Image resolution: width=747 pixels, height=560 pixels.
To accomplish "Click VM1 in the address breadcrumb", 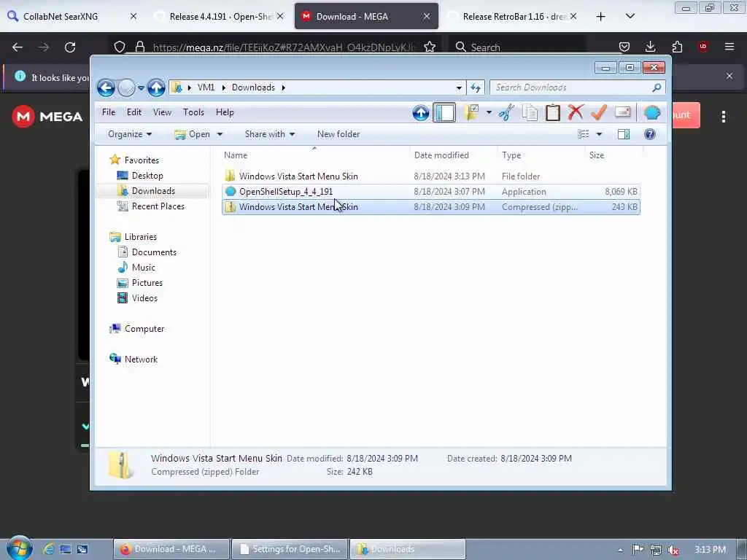I will [x=206, y=87].
